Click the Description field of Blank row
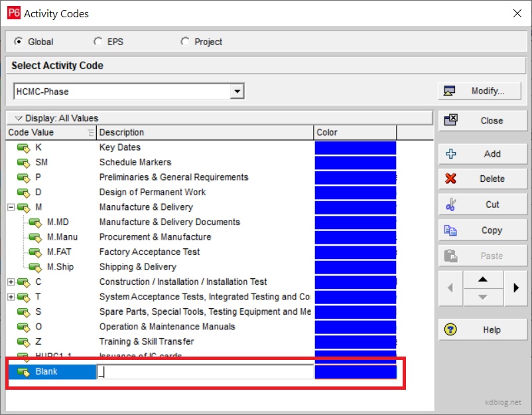This screenshot has width=532, height=415. click(x=204, y=372)
